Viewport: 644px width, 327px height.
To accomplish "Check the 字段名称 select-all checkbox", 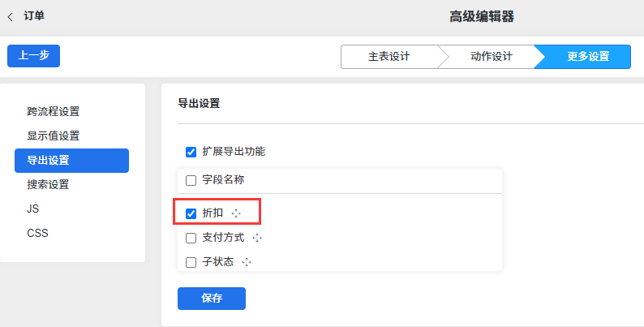I will pos(191,180).
